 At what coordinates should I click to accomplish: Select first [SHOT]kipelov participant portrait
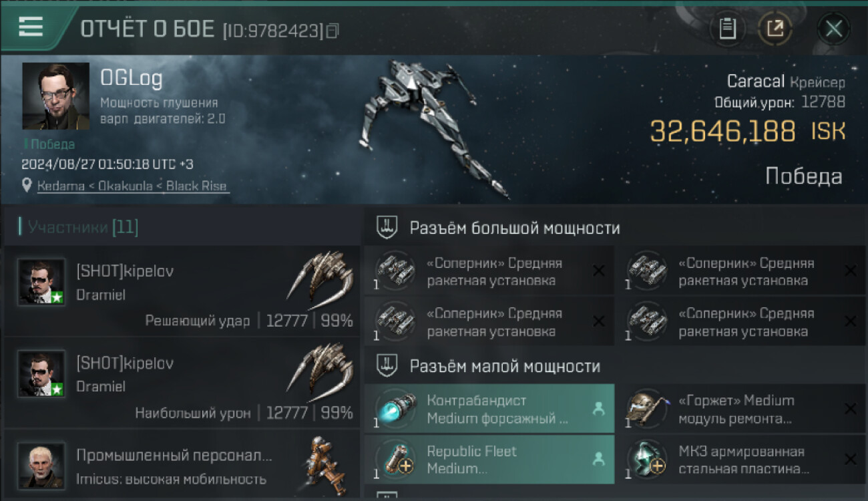point(41,282)
